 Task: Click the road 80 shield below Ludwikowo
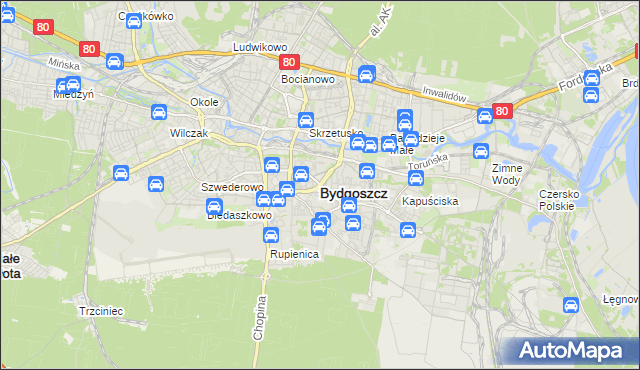point(289,62)
